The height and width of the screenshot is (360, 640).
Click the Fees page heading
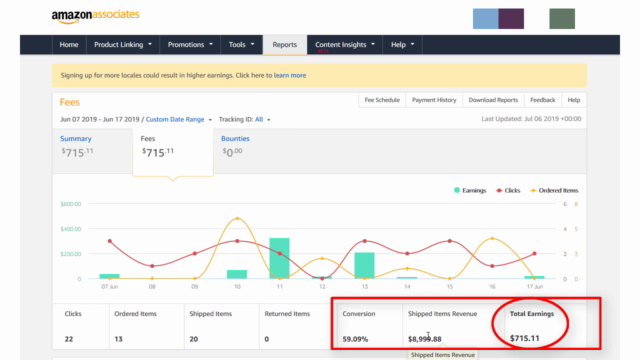pos(69,102)
